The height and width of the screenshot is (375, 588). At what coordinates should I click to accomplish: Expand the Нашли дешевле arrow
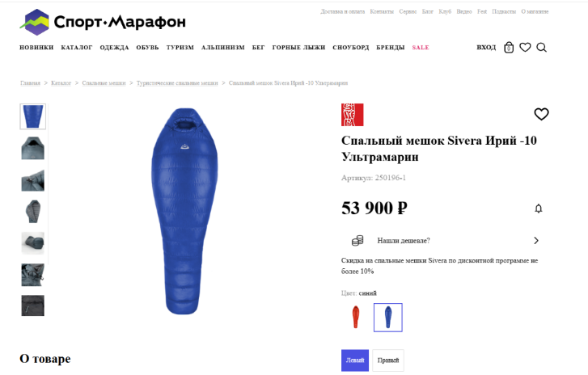coord(536,241)
